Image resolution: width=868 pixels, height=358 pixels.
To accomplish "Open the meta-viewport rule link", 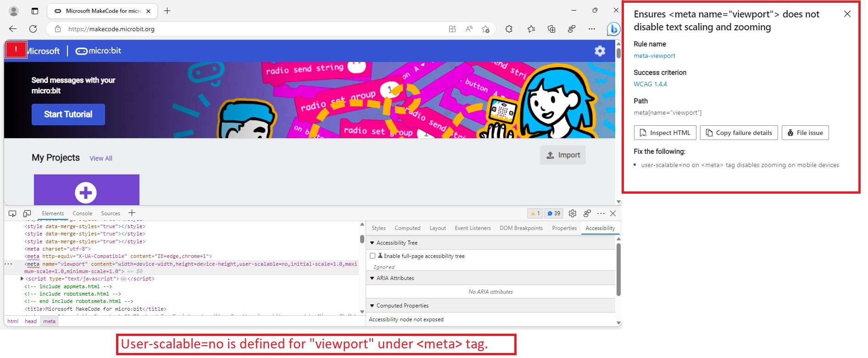I will coord(654,56).
